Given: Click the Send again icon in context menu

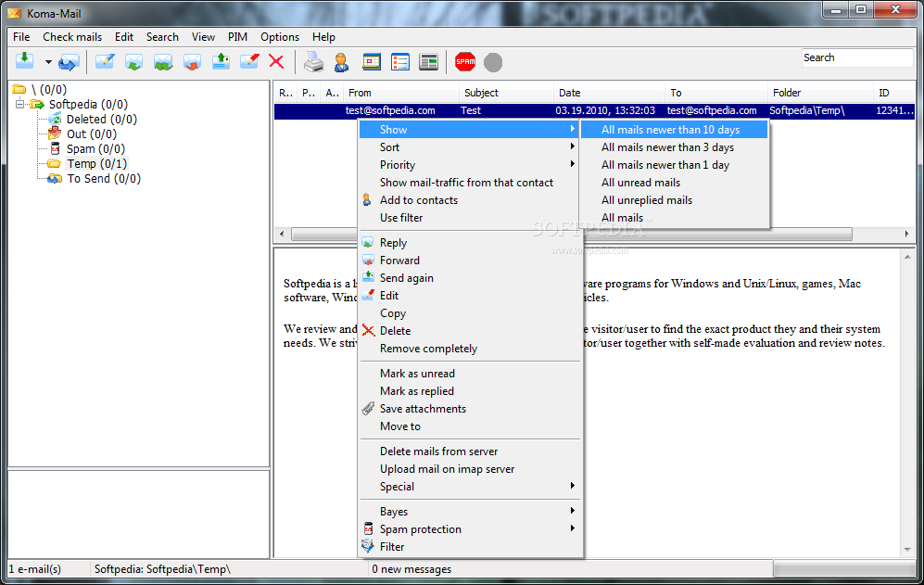Looking at the screenshot, I should pos(368,277).
